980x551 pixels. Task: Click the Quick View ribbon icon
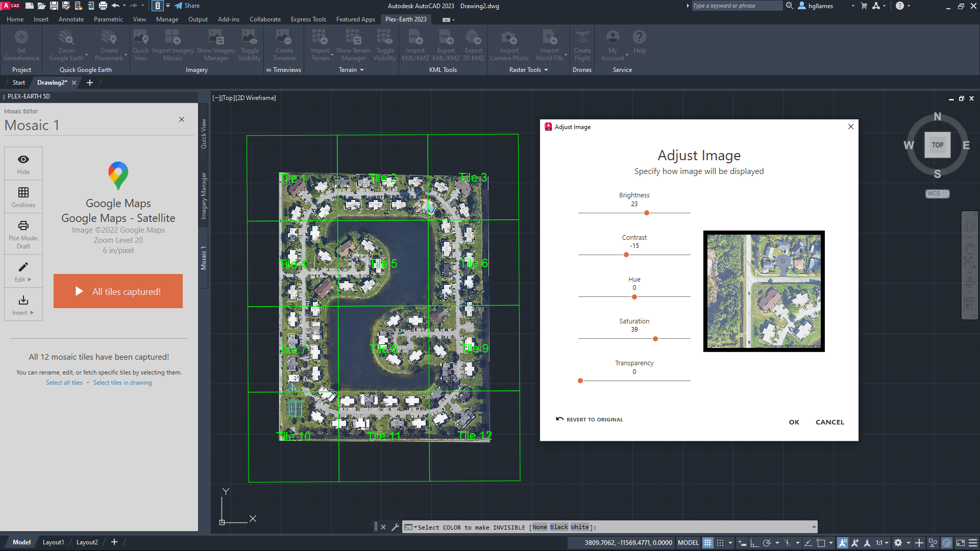[x=140, y=45]
